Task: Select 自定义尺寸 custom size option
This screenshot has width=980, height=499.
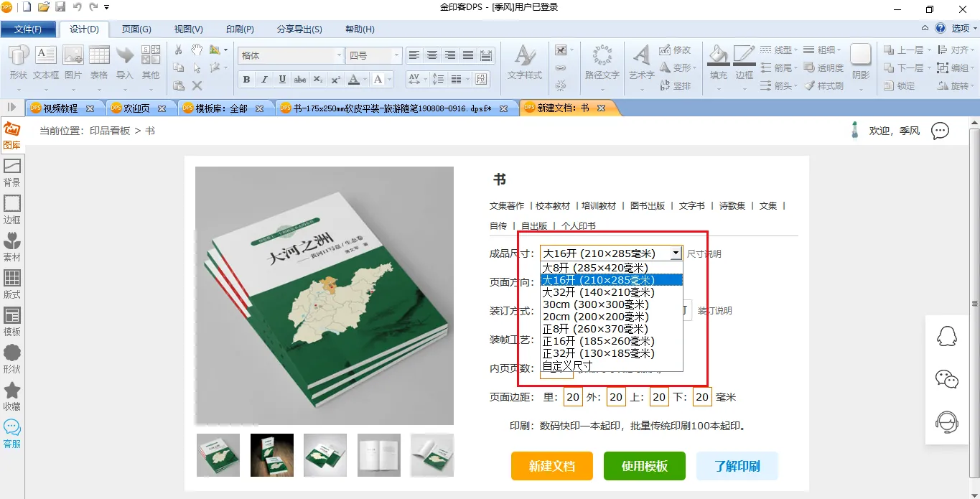Action: tap(611, 365)
